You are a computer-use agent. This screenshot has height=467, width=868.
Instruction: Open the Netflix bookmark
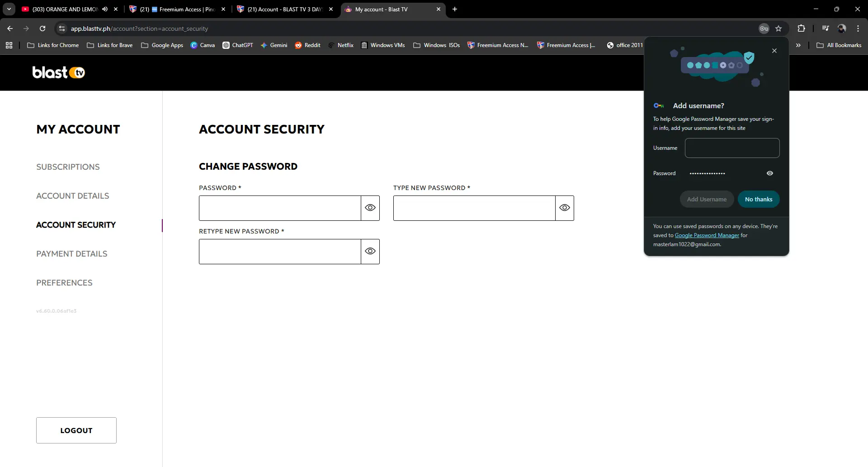coord(341,45)
